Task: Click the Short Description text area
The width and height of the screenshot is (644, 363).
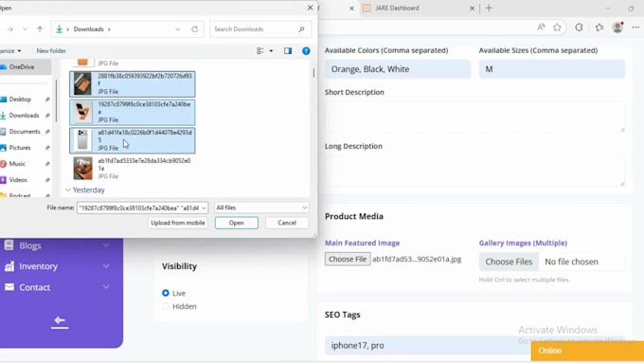Action: (474, 117)
